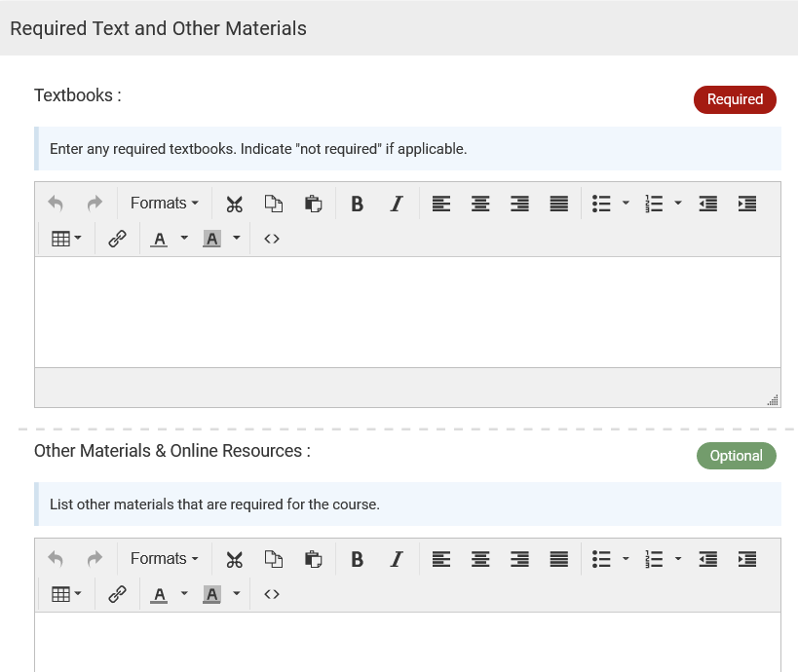Insert bullet list in Textbooks editor

click(x=601, y=204)
